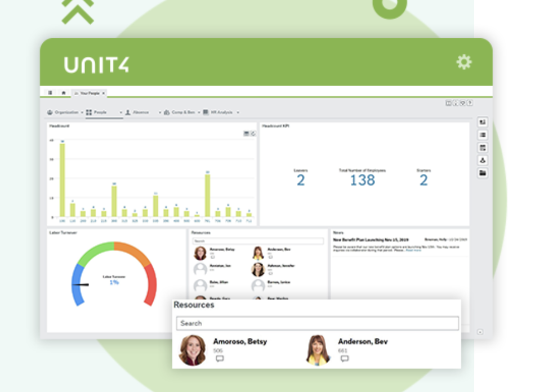This screenshot has height=392, width=544.
Task: Open Amoroso, Betsy resource profile name
Action: pos(240,342)
